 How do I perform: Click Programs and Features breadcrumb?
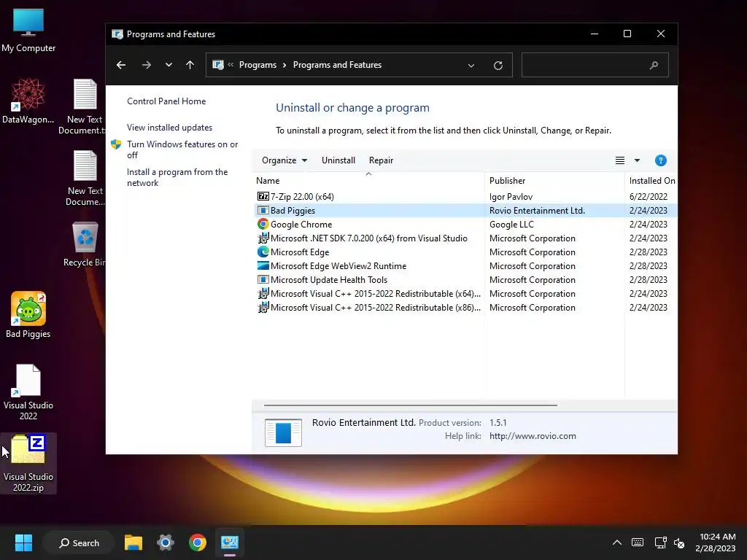pos(337,65)
